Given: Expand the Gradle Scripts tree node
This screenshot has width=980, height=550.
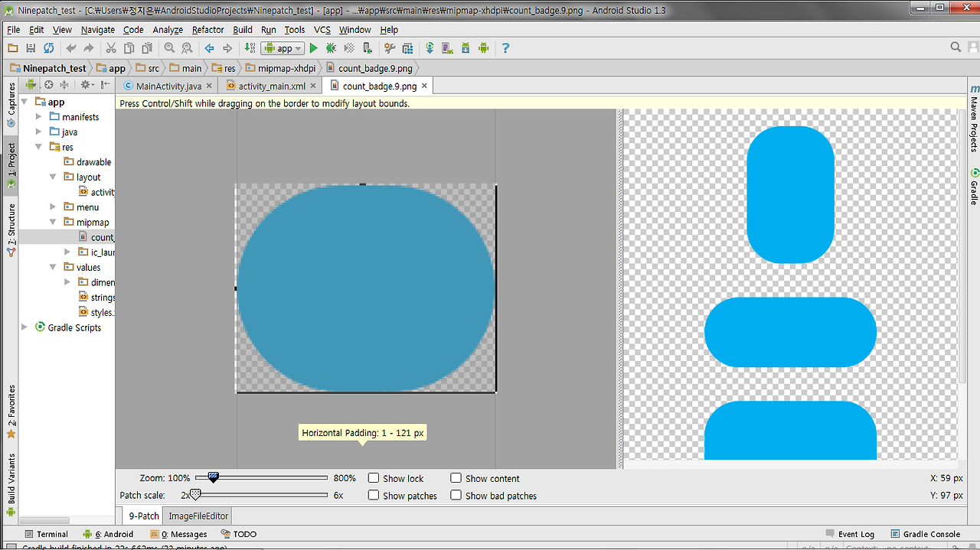Looking at the screenshot, I should point(25,327).
